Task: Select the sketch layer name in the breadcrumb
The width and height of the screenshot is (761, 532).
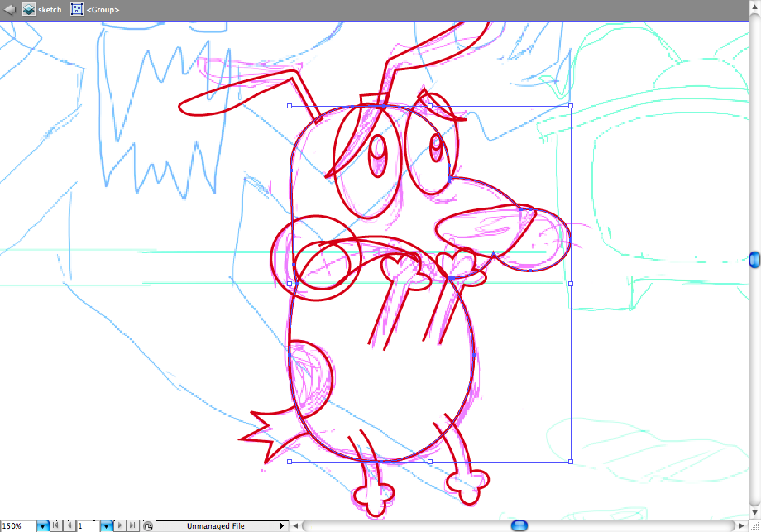Action: 50,10
